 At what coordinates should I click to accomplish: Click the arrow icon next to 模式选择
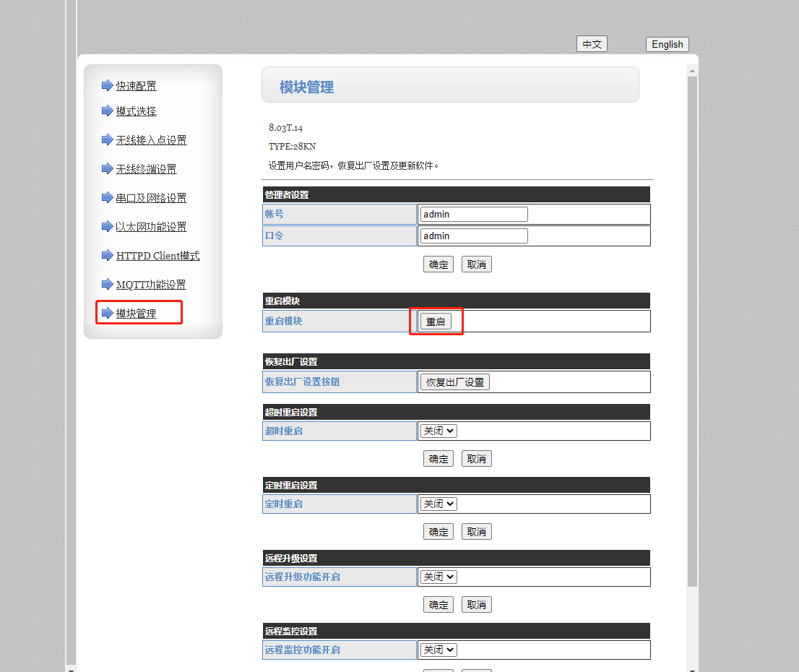coord(107,111)
